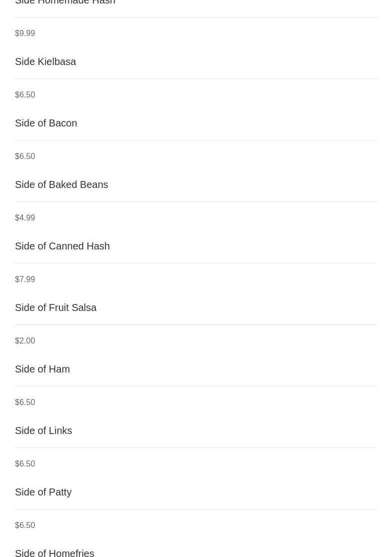Image resolution: width=392 pixels, height=557 pixels.
Task: Click the $7.99 price above Side of Fruit Salsa
Action: (x=25, y=279)
